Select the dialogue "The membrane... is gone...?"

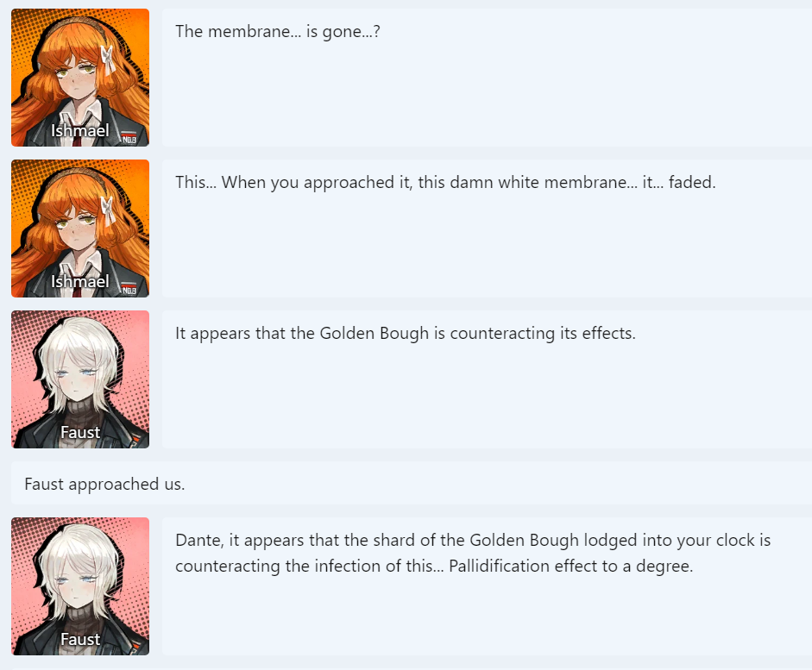pyautogui.click(x=278, y=32)
